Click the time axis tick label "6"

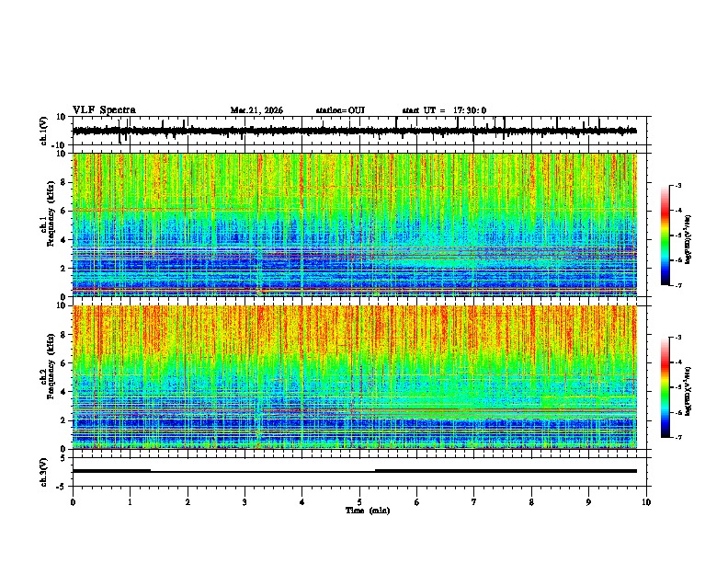417,502
